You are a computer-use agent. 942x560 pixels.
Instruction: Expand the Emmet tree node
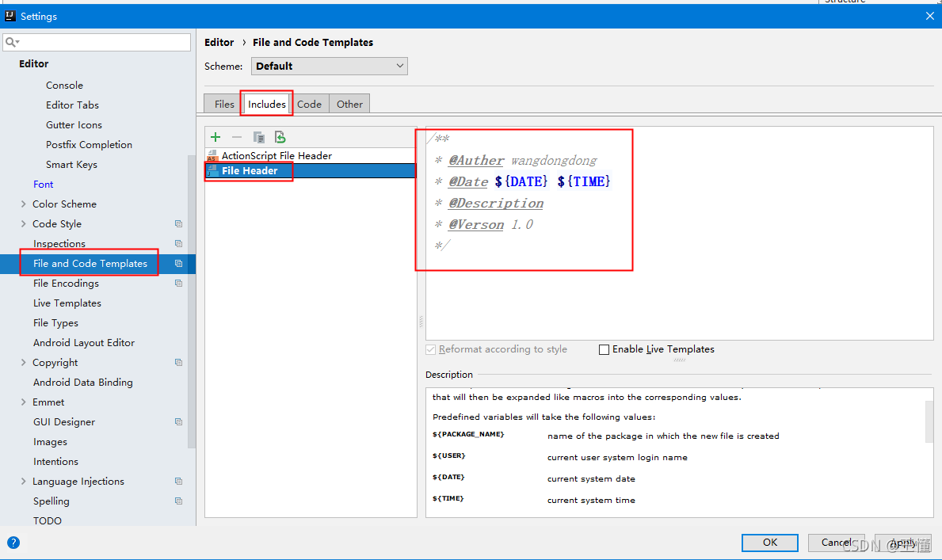click(24, 402)
